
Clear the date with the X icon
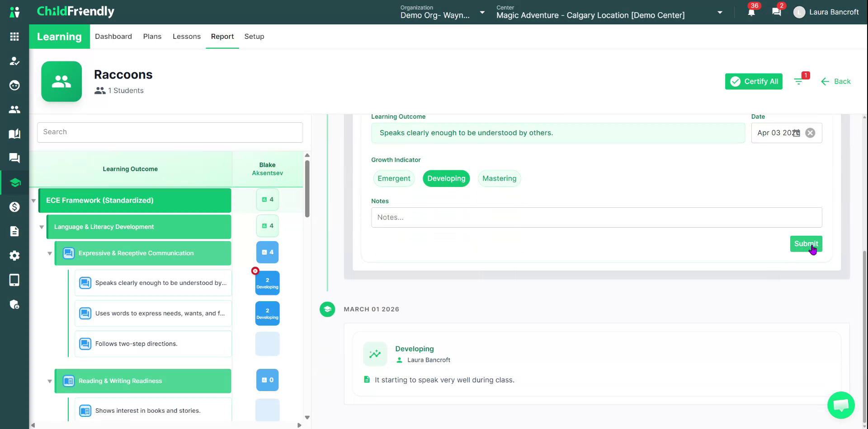coord(811,133)
